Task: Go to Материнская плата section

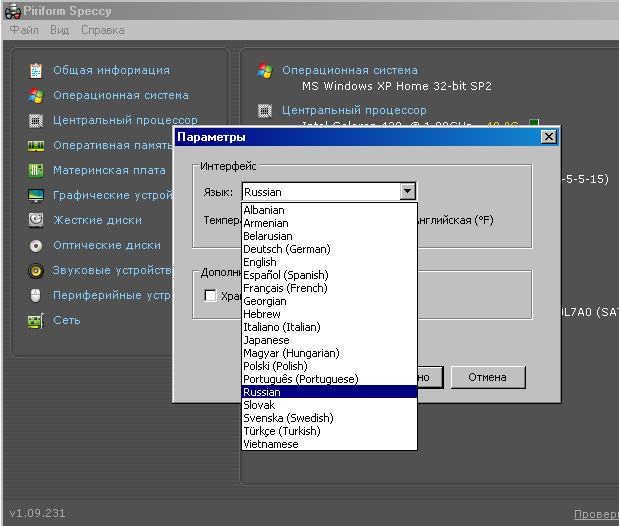Action: (x=109, y=170)
